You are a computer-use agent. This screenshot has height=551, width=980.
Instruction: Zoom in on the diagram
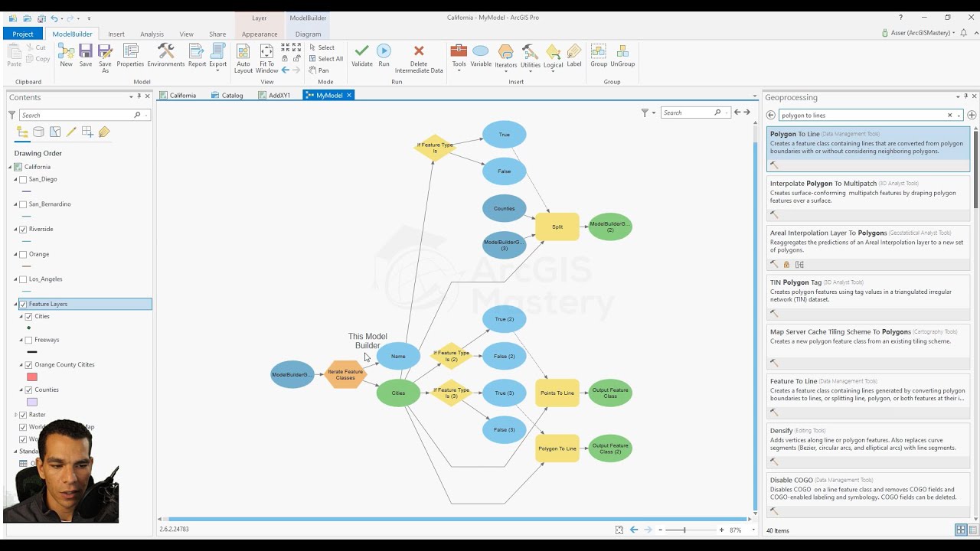721,530
